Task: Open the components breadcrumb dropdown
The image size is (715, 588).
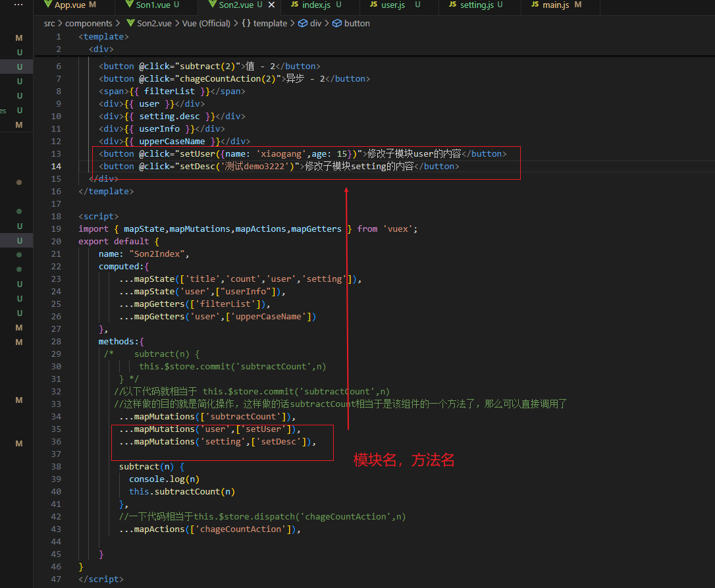Action: (88, 23)
